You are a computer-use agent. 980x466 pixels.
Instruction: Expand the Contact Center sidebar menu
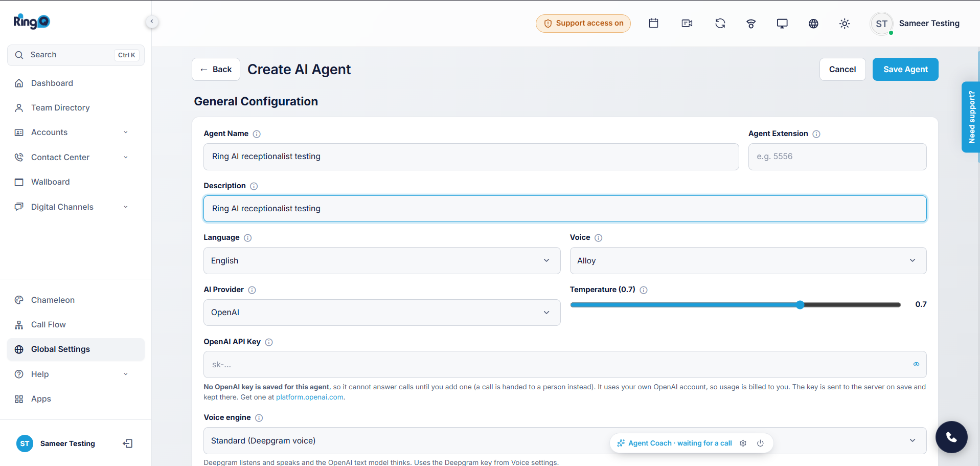(x=76, y=157)
